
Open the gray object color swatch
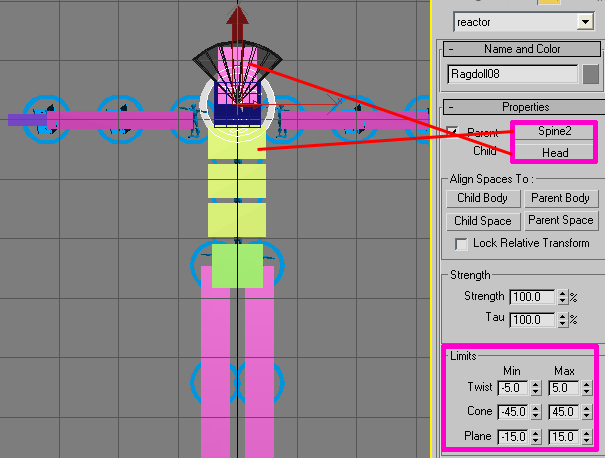(591, 73)
